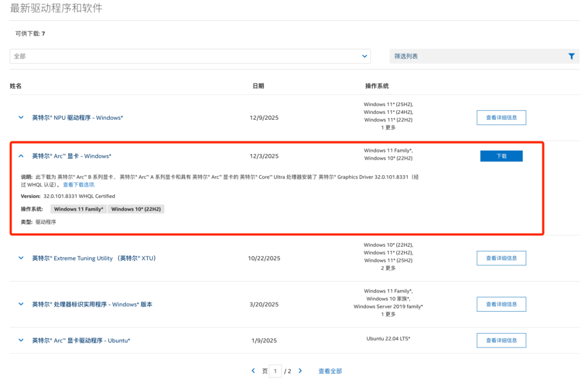This screenshot has height=387, width=588.
Task: Click the blue 下载 button
Action: point(501,156)
